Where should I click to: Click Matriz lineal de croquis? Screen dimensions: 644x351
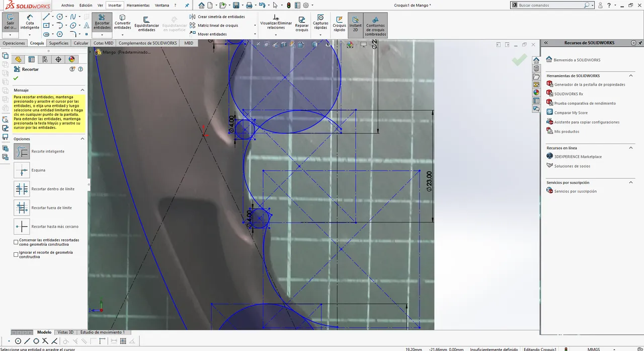[214, 25]
